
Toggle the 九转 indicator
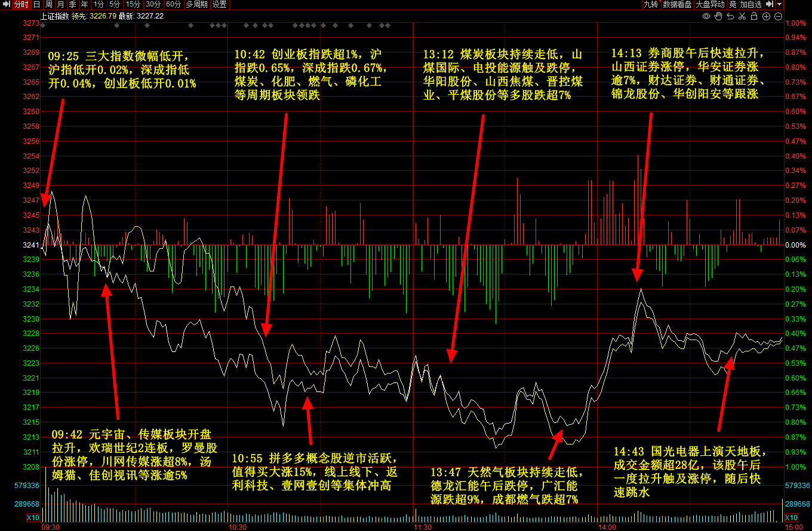point(650,4)
